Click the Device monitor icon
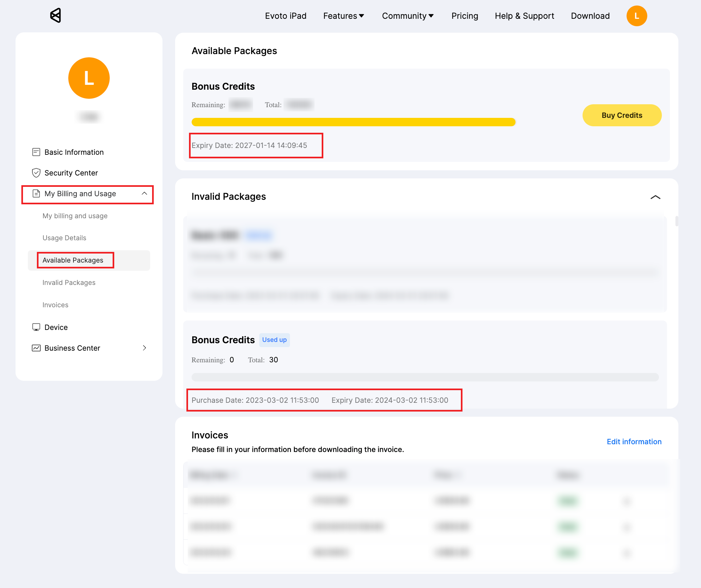Viewport: 701px width, 588px height. point(36,327)
